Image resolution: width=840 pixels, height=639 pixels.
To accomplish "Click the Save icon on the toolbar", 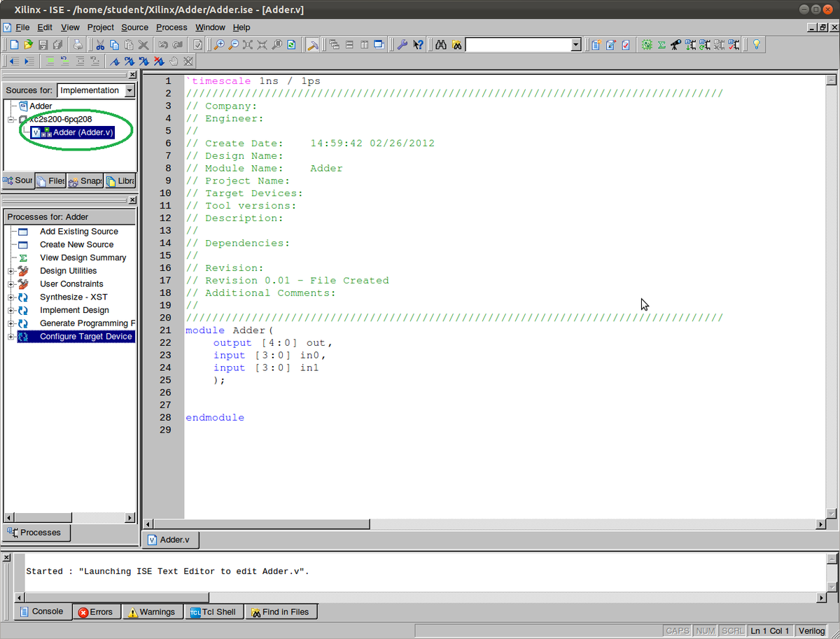I will point(43,44).
